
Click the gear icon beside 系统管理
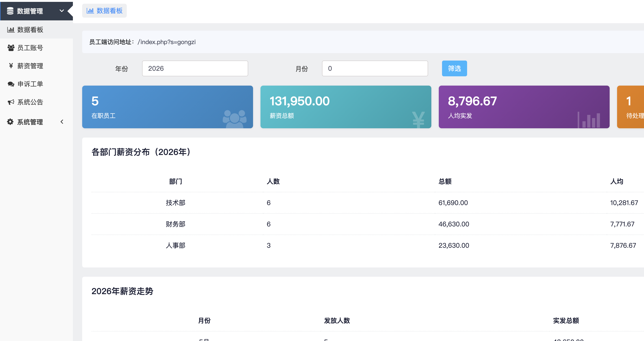(x=10, y=122)
